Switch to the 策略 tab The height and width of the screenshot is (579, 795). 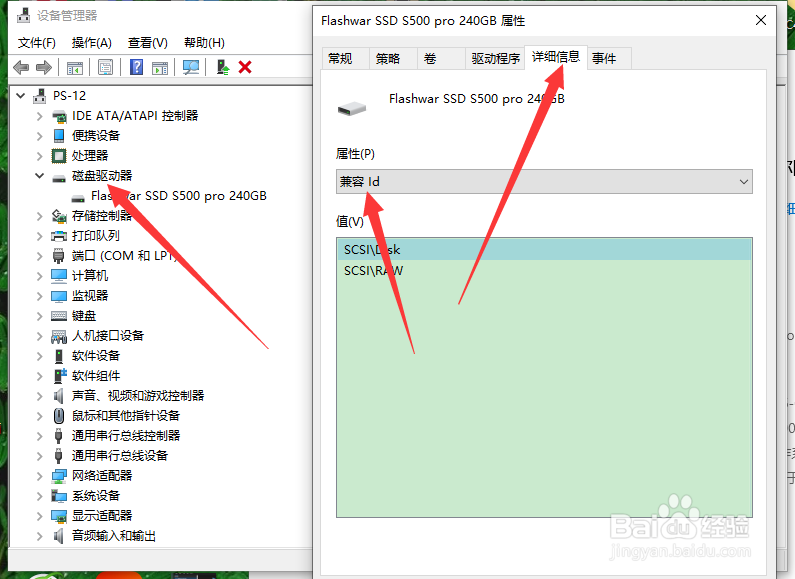click(x=393, y=58)
